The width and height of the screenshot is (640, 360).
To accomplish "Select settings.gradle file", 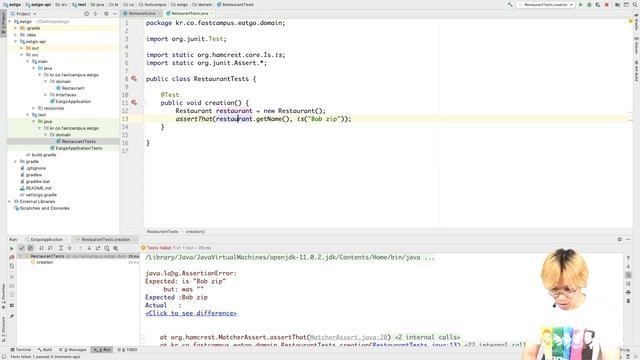I will point(38,195).
